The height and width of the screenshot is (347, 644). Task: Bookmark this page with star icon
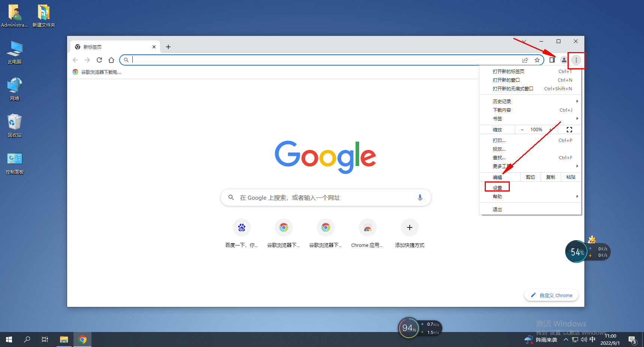[537, 60]
